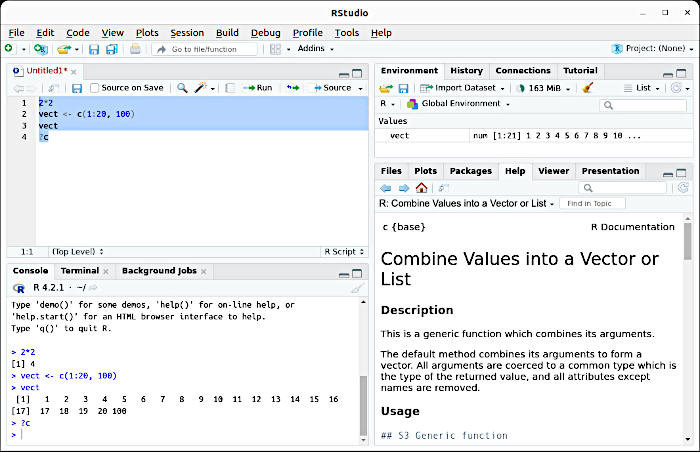Click the Go to file/function field

coord(203,49)
